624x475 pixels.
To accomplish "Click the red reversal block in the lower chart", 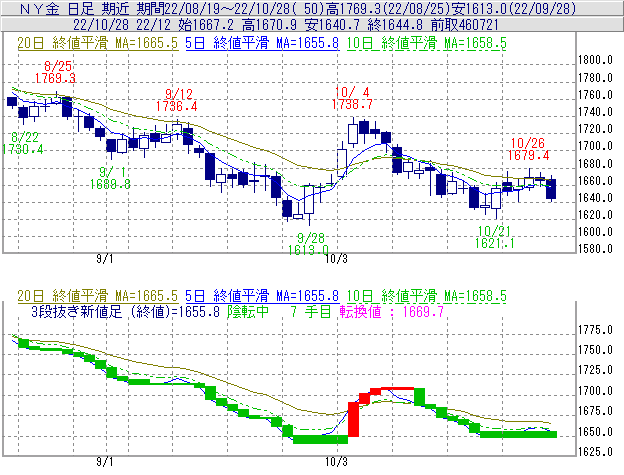I will pos(353,419).
